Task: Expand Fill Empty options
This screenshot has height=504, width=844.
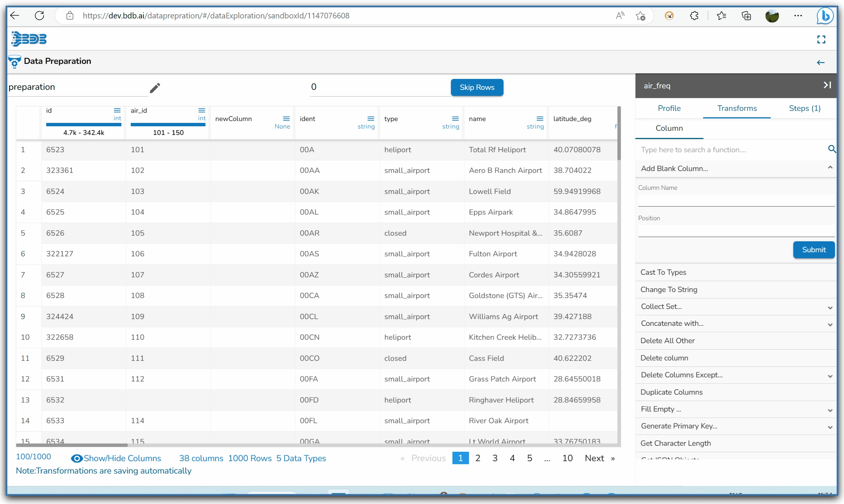Action: click(x=830, y=410)
